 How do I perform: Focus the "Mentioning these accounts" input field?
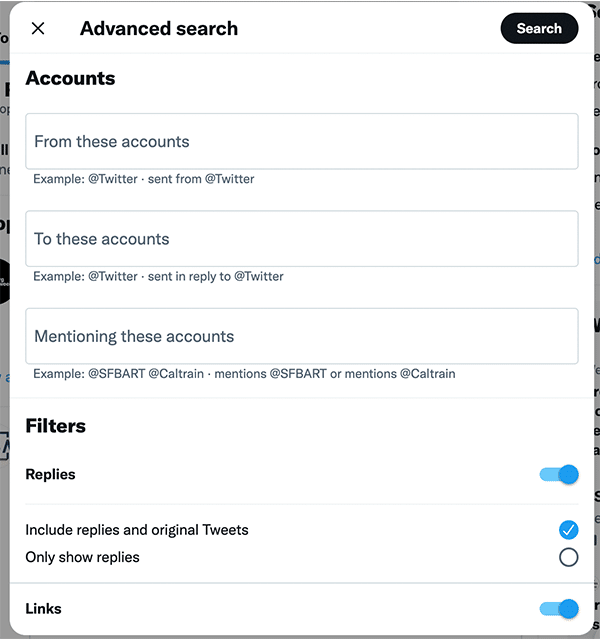click(x=302, y=336)
